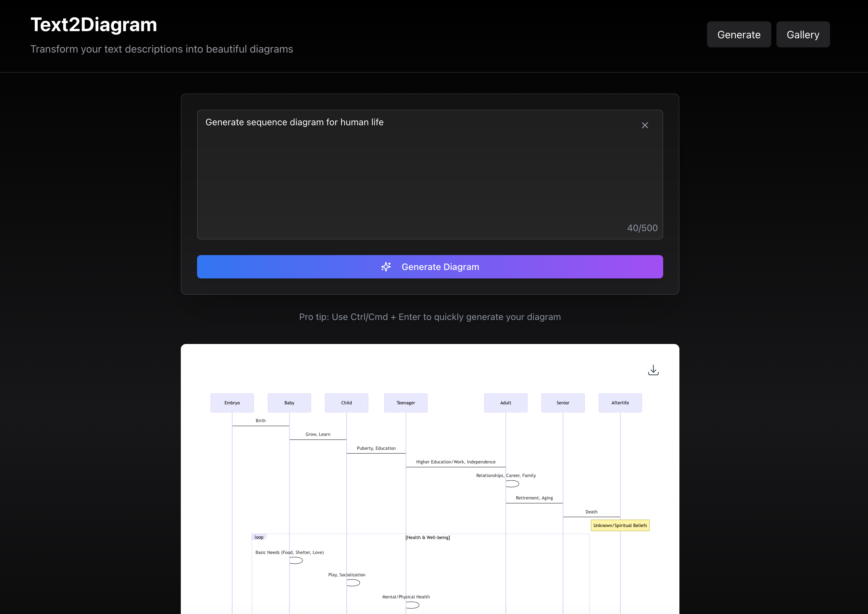Viewport: 868px width, 614px height.
Task: Select the Baby participant box
Action: tap(289, 403)
